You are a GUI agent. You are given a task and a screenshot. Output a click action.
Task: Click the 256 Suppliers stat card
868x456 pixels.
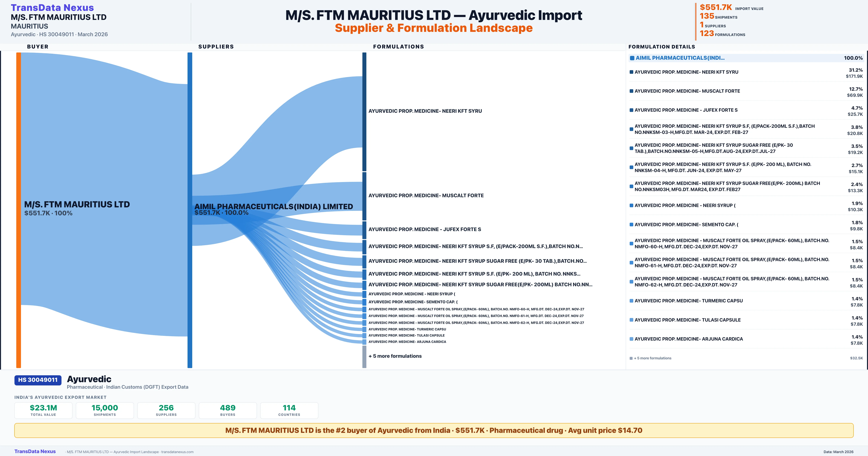pyautogui.click(x=166, y=410)
